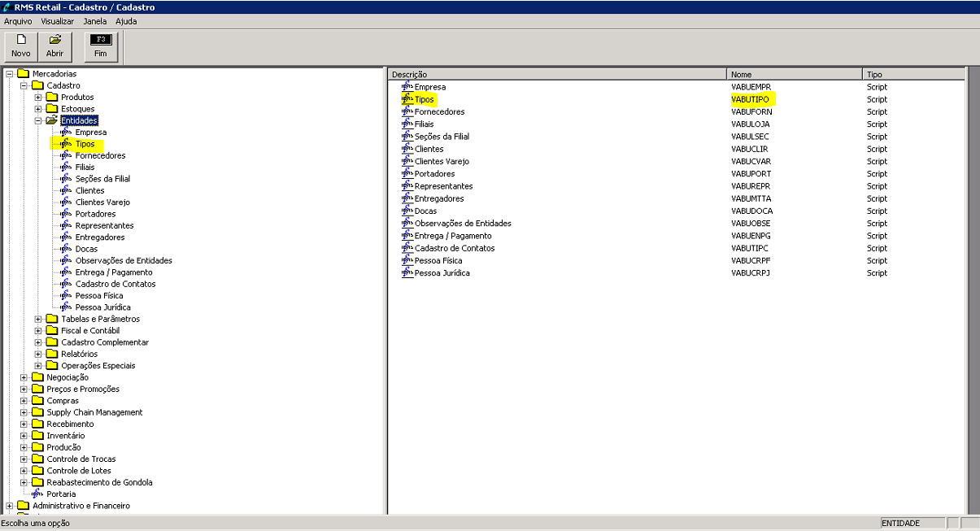
Task: Expand the Preços e Promoções node
Action: (24, 389)
